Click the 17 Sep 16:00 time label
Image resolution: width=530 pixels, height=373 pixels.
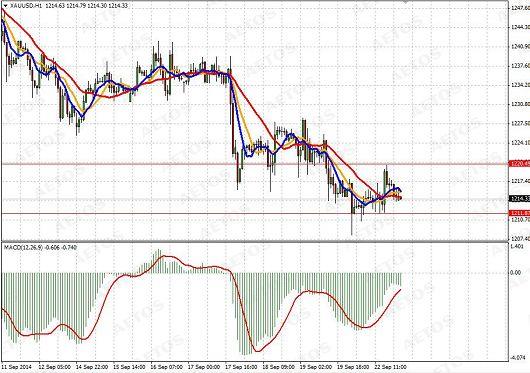[241, 367]
